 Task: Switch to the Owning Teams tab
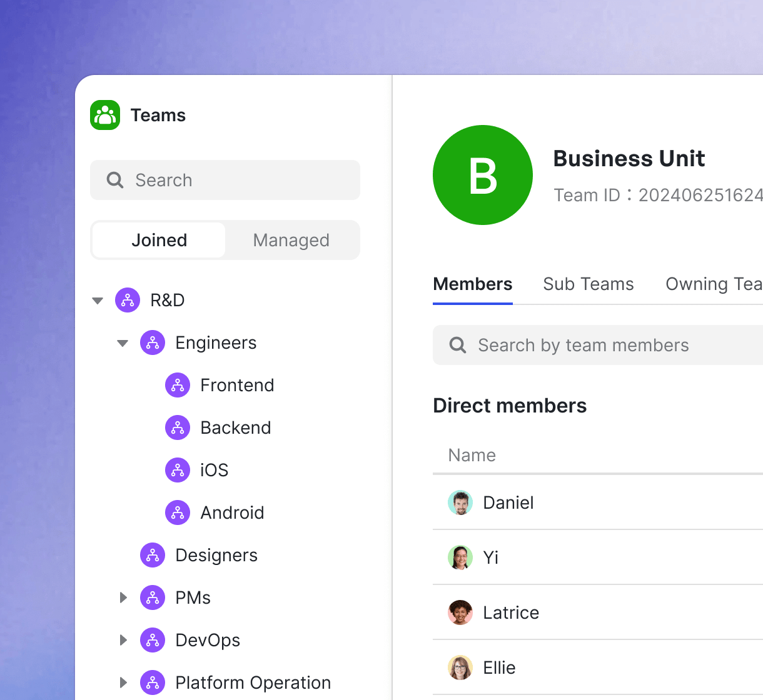click(x=713, y=284)
